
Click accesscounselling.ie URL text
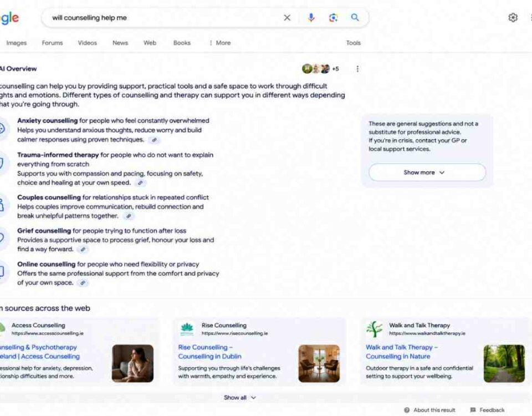[x=48, y=333]
